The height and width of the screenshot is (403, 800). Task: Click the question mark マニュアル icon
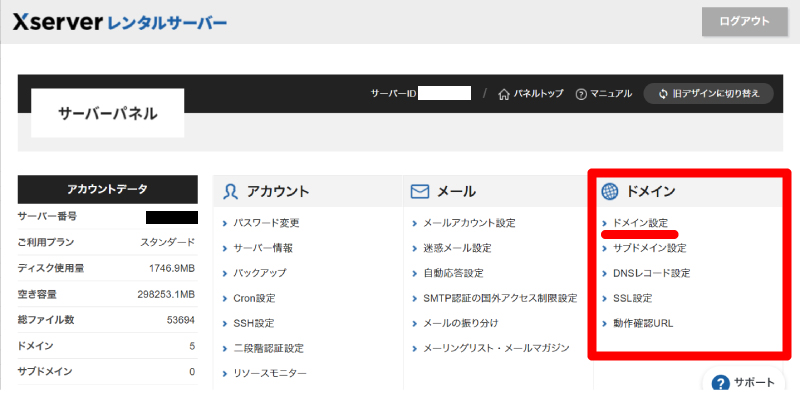coord(581,93)
